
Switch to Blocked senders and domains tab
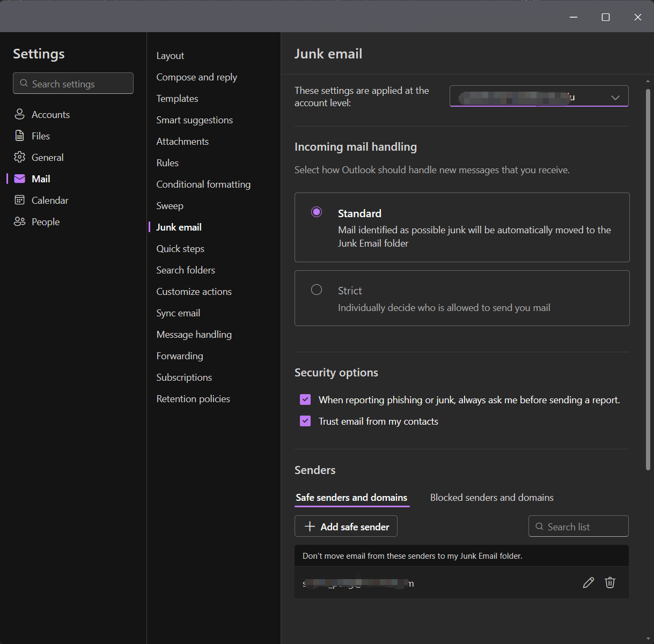(x=491, y=498)
